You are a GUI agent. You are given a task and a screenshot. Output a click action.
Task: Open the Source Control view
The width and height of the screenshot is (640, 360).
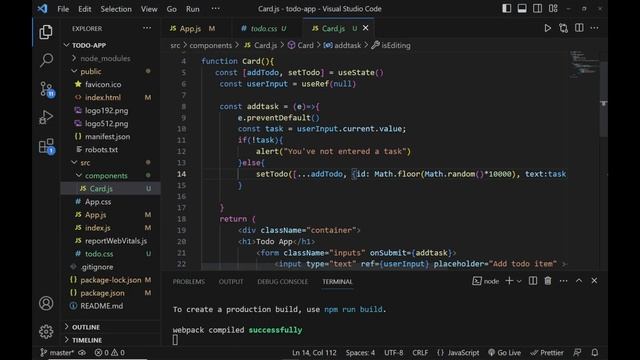47,89
